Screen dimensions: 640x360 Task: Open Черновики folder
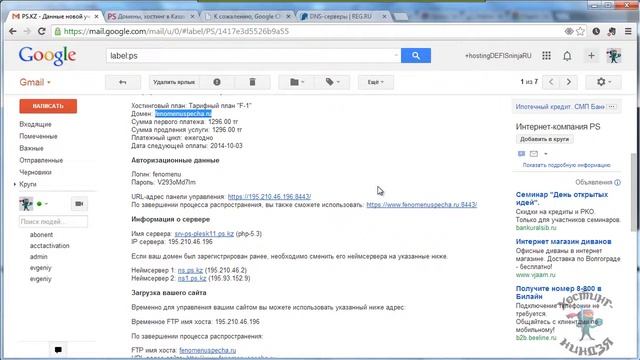[36, 172]
